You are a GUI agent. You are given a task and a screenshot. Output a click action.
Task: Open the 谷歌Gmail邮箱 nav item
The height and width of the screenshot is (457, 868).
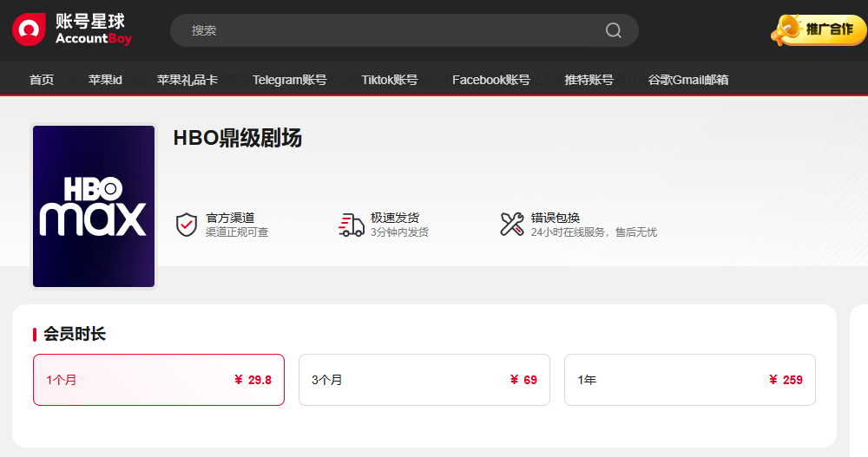click(688, 80)
